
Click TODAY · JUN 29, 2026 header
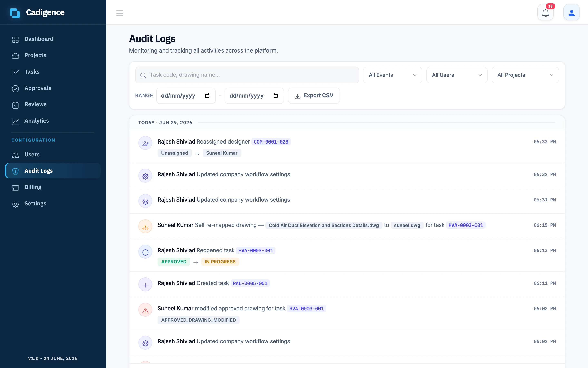165,123
